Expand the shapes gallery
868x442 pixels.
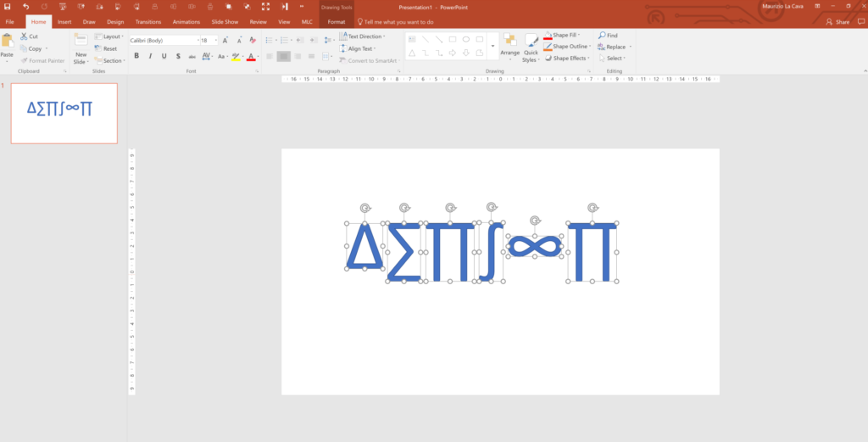click(x=492, y=47)
